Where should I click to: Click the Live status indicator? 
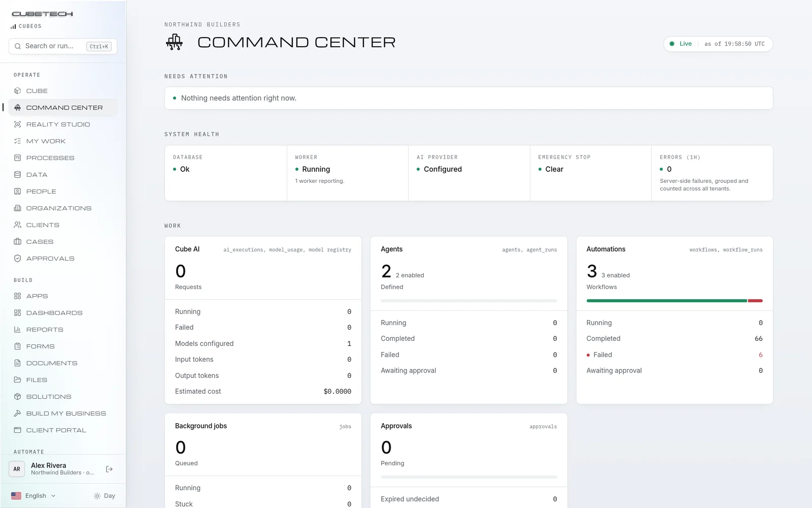681,44
